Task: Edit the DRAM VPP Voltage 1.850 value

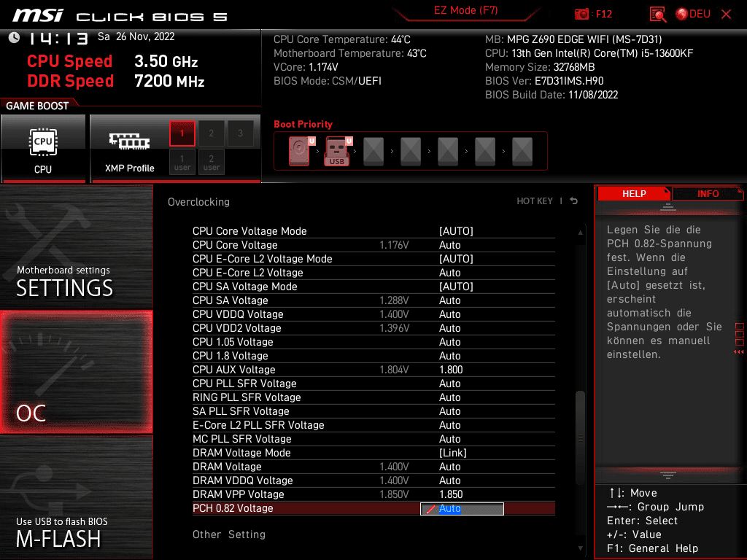Action: (x=451, y=494)
